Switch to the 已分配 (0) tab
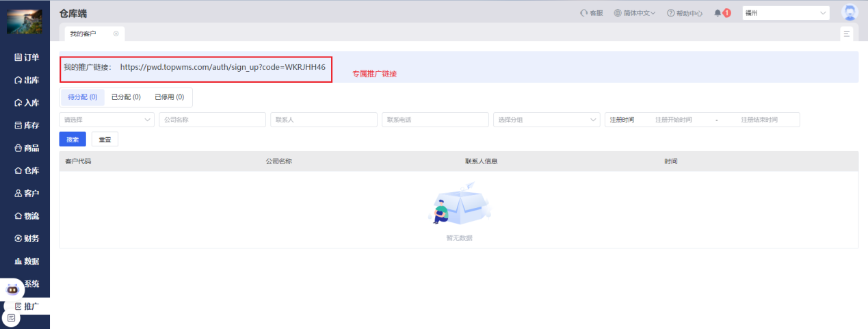 126,97
